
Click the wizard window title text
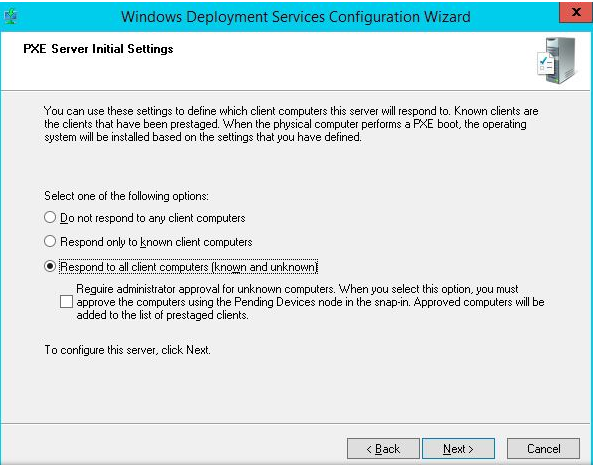point(296,17)
